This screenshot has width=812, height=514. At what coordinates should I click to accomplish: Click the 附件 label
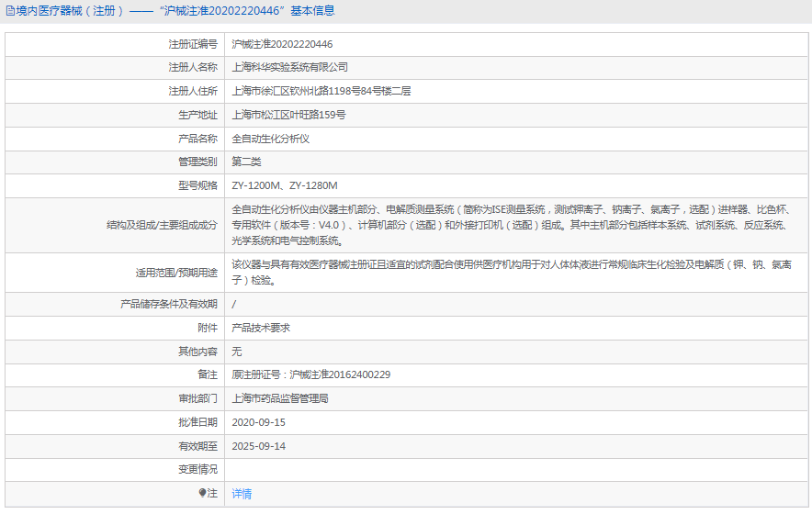(208, 329)
